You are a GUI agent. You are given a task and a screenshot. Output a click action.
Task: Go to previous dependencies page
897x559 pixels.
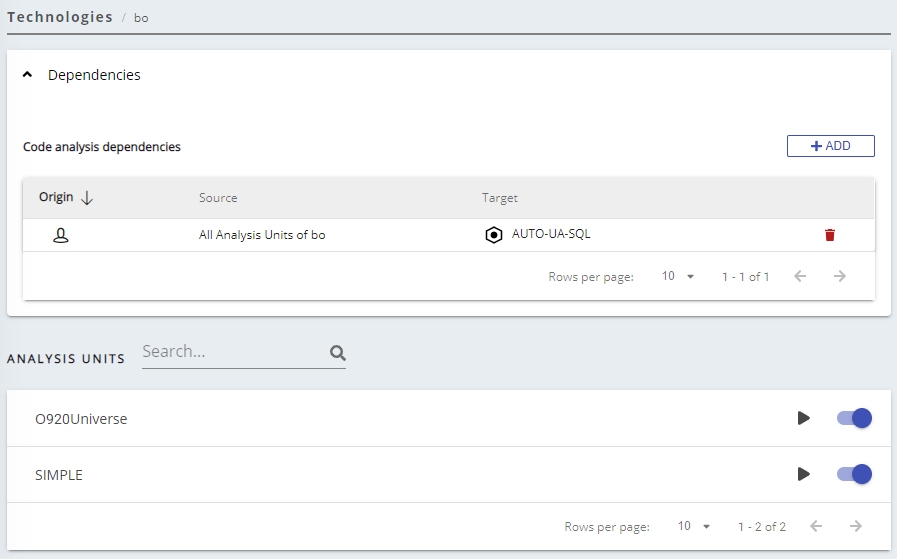point(800,276)
